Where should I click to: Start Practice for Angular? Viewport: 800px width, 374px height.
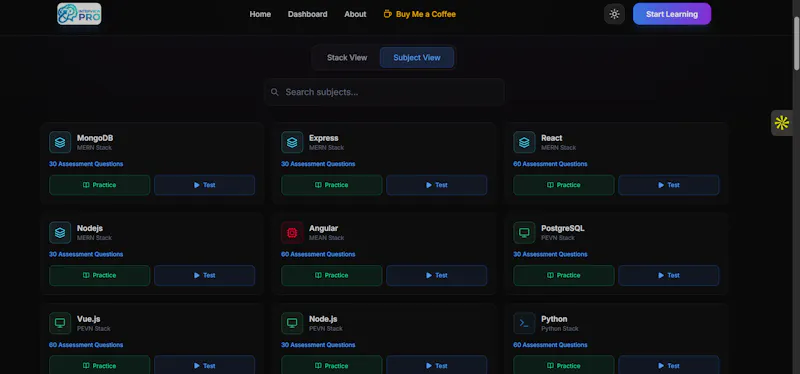[x=332, y=276]
